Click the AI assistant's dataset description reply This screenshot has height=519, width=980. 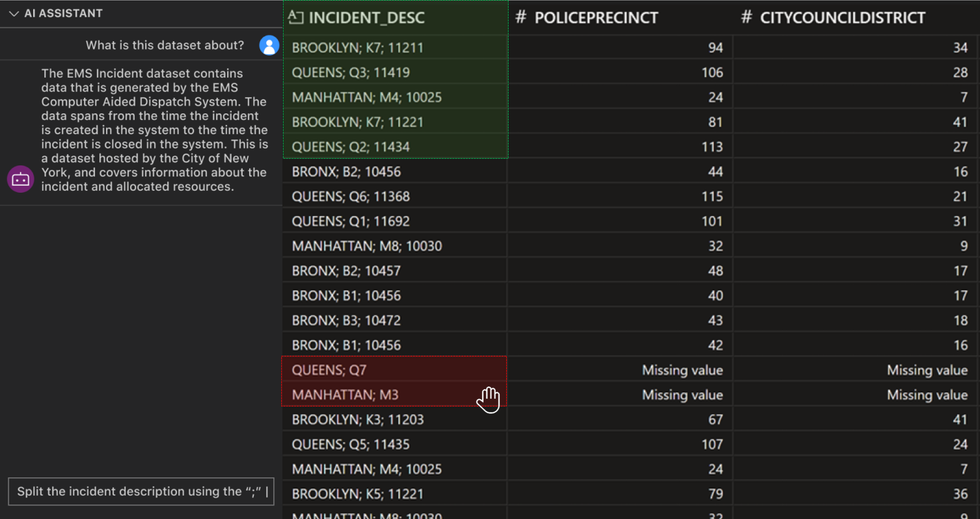coord(155,130)
